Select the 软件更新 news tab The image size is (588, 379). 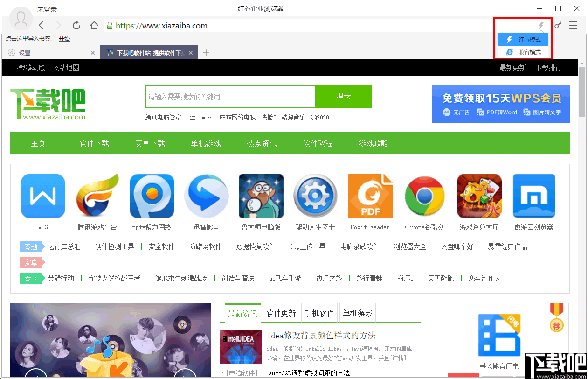pos(281,312)
